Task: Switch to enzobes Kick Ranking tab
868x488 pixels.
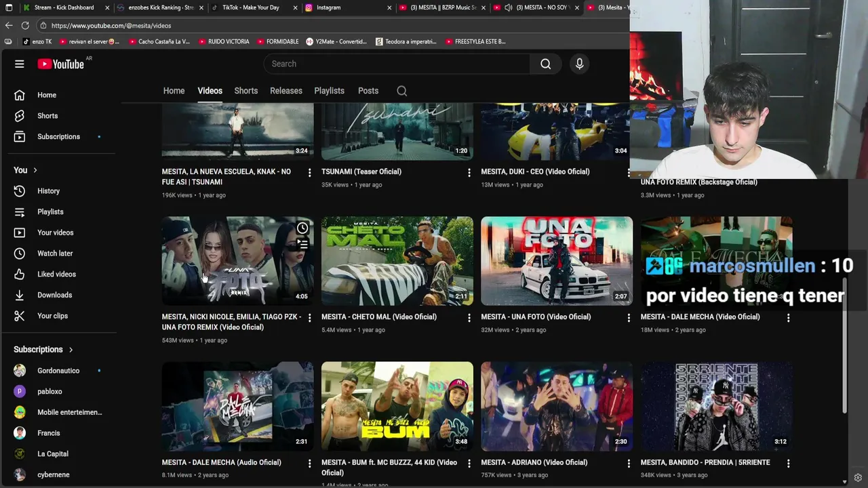Action: click(x=160, y=7)
